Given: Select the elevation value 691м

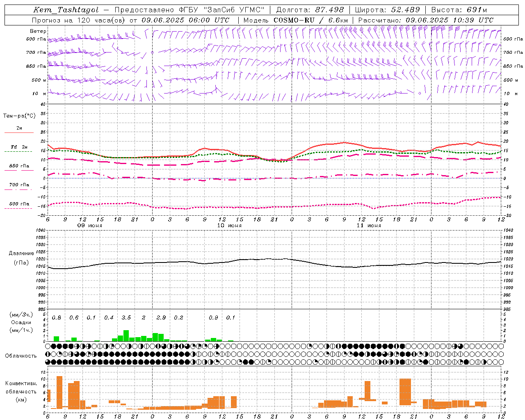Looking at the screenshot, I should point(477,10).
